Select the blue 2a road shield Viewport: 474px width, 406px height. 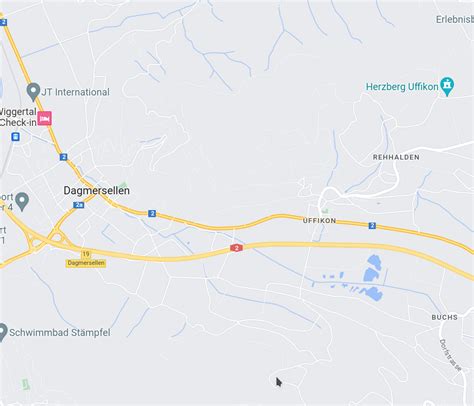(x=79, y=205)
